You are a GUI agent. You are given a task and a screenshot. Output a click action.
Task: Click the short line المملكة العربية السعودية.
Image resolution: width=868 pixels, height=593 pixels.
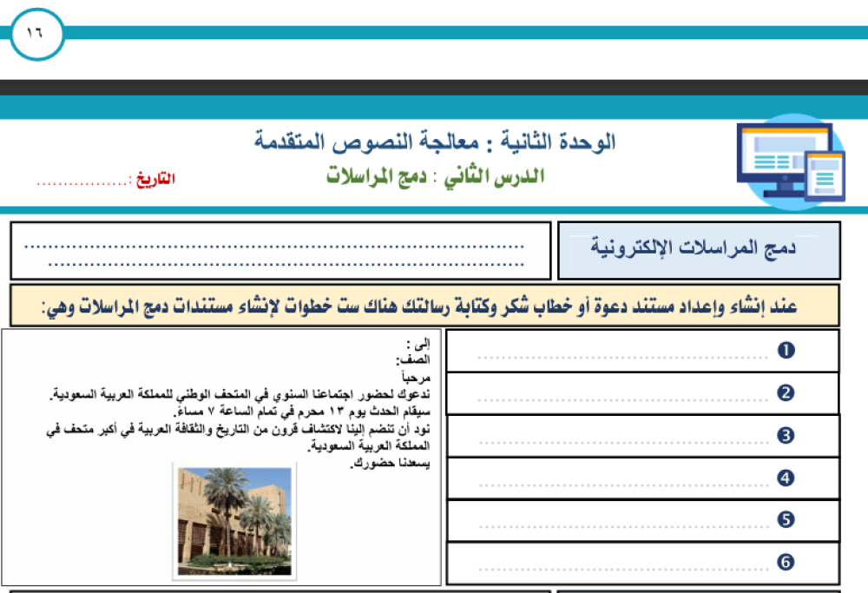click(369, 445)
